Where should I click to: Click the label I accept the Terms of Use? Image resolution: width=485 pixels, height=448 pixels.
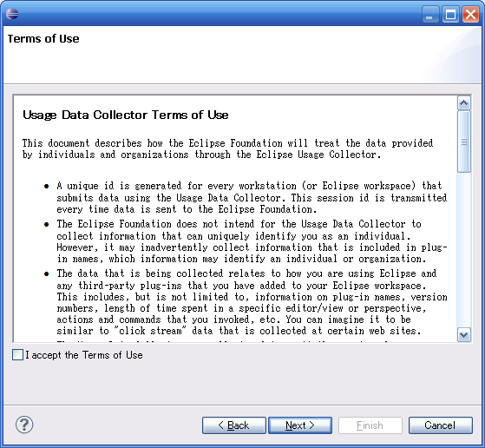tap(84, 355)
